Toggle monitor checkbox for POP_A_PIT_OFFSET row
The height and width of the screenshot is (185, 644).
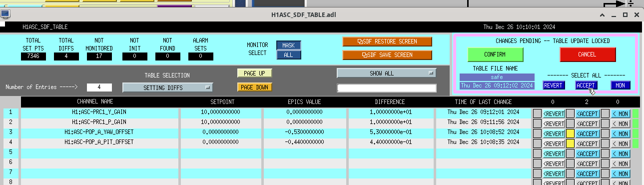(x=605, y=143)
